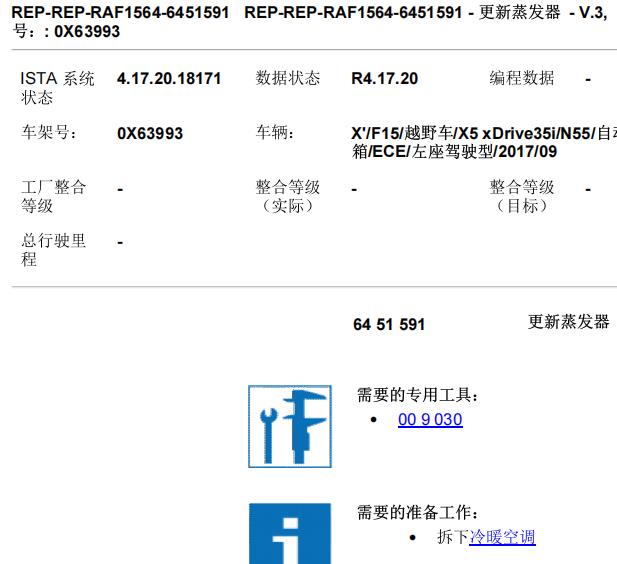Image resolution: width=617 pixels, height=564 pixels.
Task: Click the 整合等级（实际）label
Action: point(288,196)
